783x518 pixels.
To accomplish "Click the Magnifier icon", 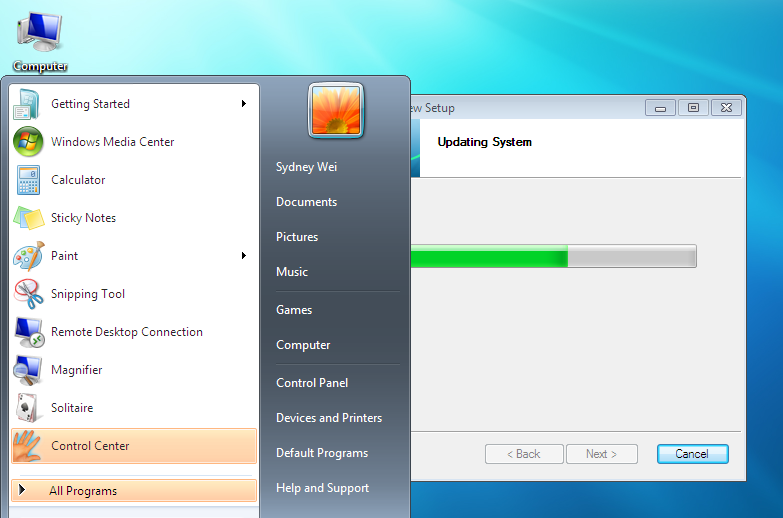I will (27, 370).
